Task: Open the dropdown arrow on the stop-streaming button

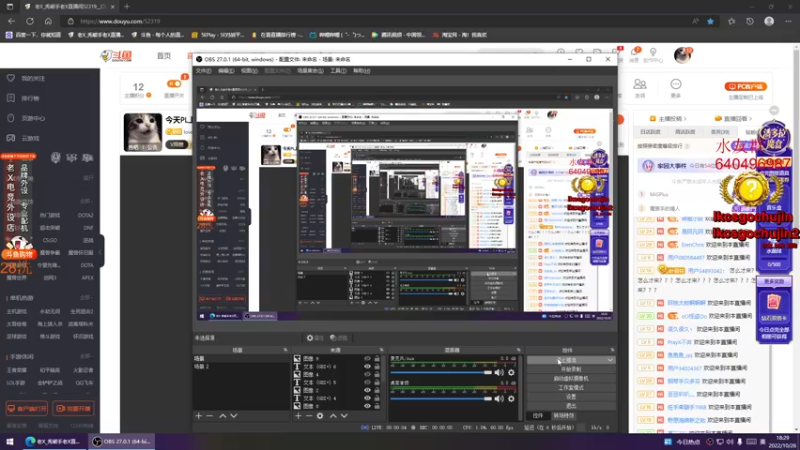Action: click(x=610, y=360)
